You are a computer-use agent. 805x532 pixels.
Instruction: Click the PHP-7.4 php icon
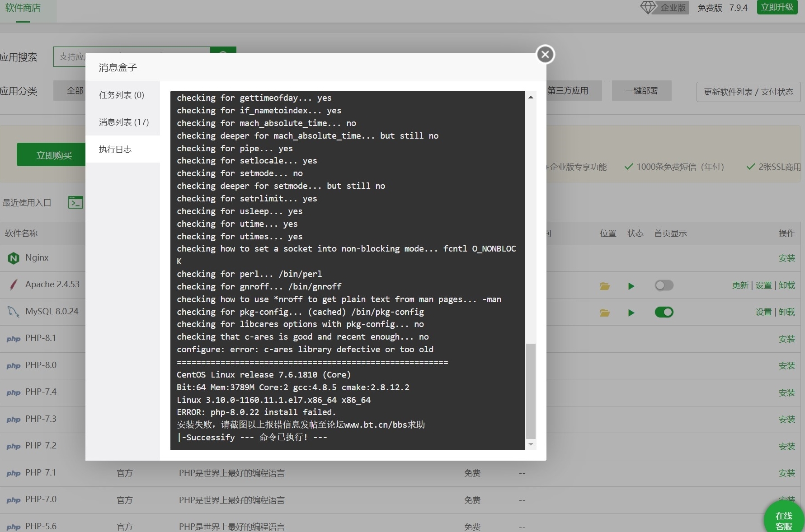click(x=14, y=392)
